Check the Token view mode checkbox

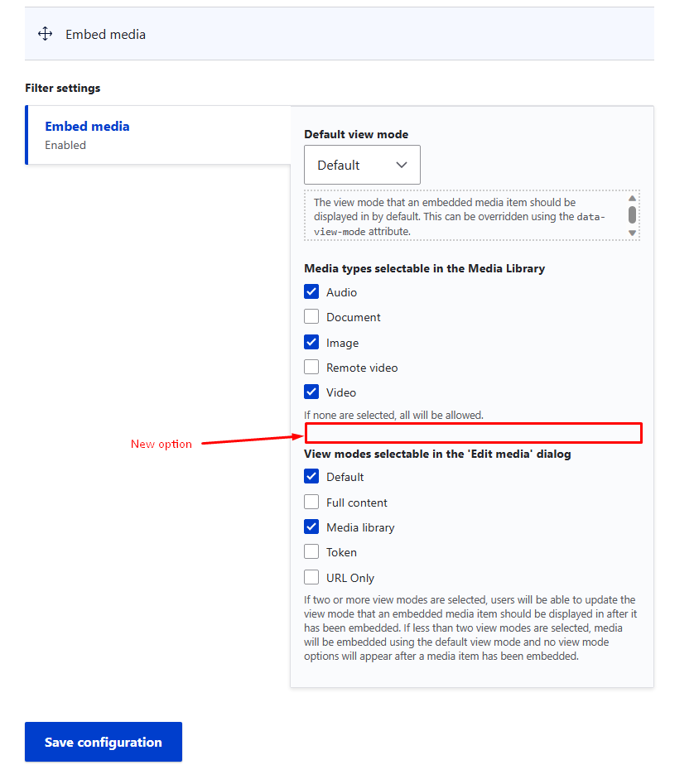(311, 551)
